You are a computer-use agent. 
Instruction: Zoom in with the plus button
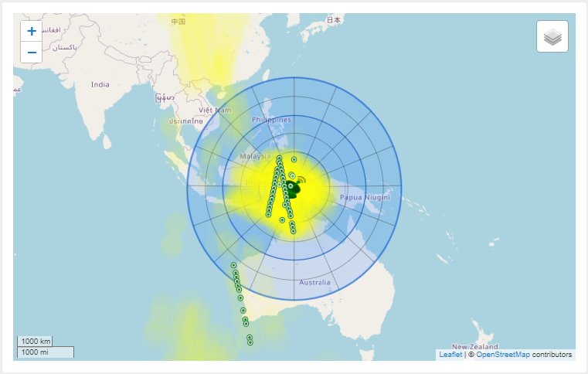pos(32,31)
